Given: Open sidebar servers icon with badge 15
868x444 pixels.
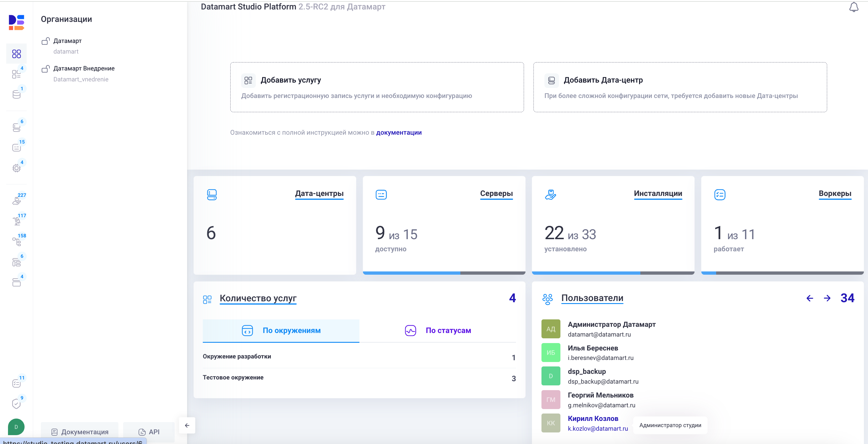Looking at the screenshot, I should pos(16,147).
